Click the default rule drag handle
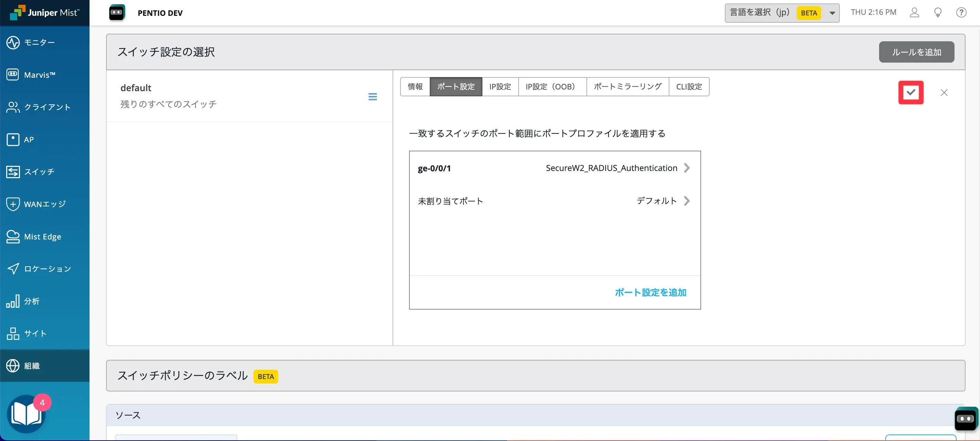This screenshot has width=980, height=441. (x=373, y=97)
